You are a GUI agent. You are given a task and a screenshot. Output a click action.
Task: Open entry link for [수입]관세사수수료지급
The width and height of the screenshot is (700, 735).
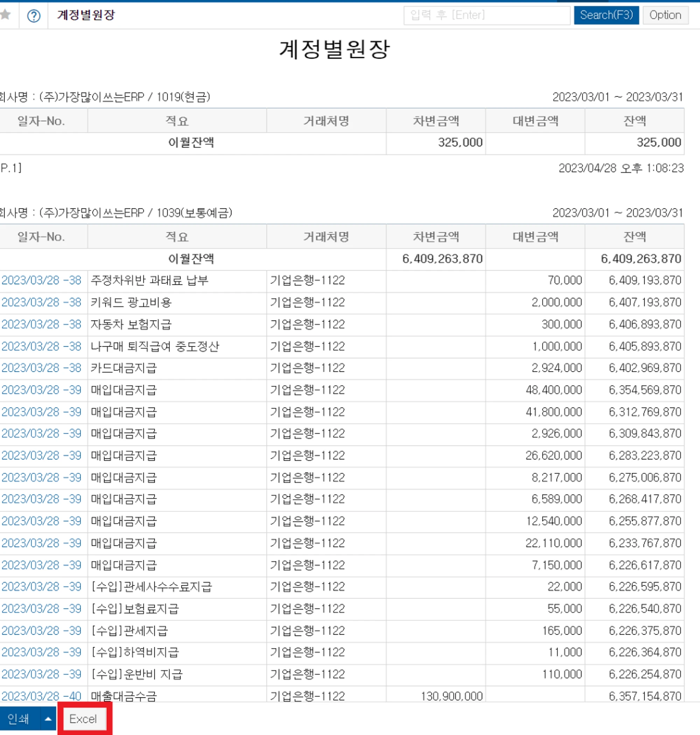click(x=41, y=587)
